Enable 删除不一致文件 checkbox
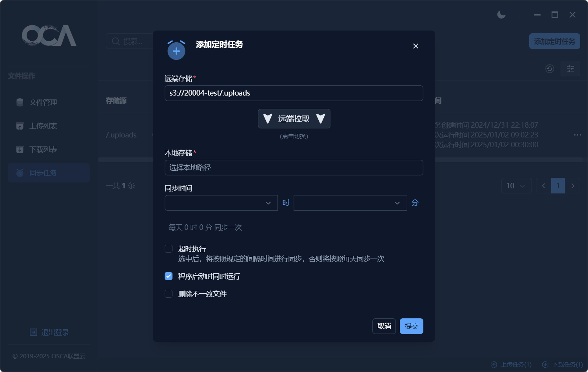The image size is (588, 372). point(169,294)
